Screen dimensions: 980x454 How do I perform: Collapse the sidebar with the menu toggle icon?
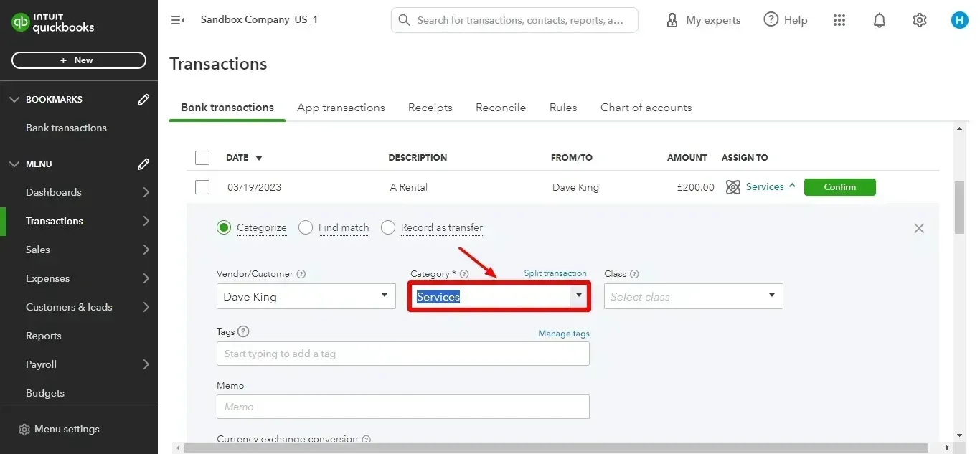click(x=178, y=20)
